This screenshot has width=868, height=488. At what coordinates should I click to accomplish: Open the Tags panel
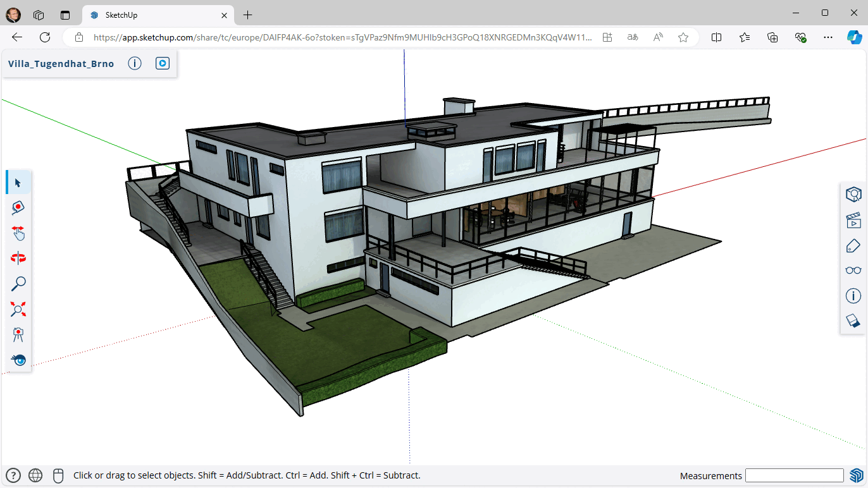pos(853,245)
